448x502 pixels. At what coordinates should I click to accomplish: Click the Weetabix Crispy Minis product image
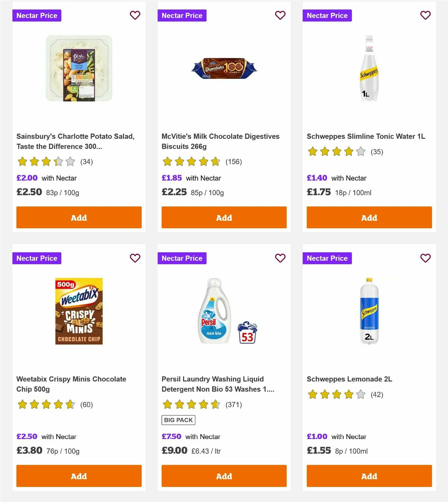78,312
